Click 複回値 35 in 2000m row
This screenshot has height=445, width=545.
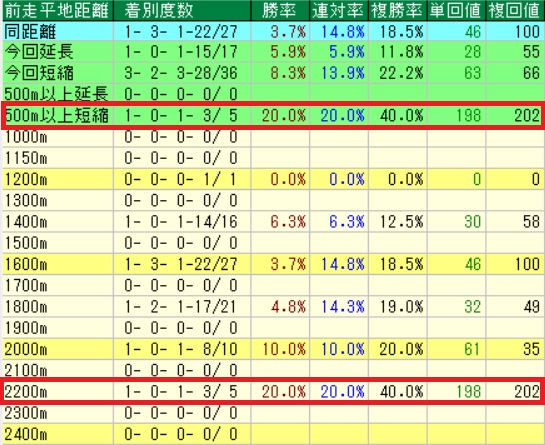(531, 349)
